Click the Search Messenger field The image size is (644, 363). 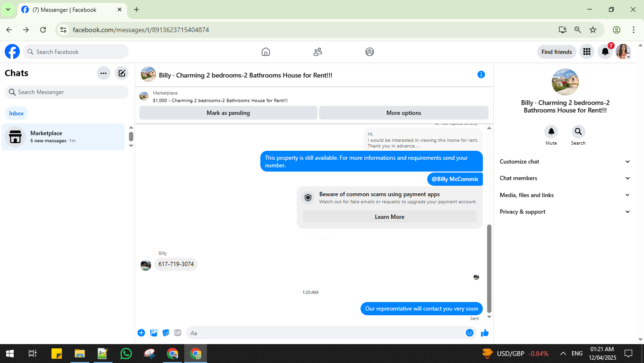click(x=67, y=92)
